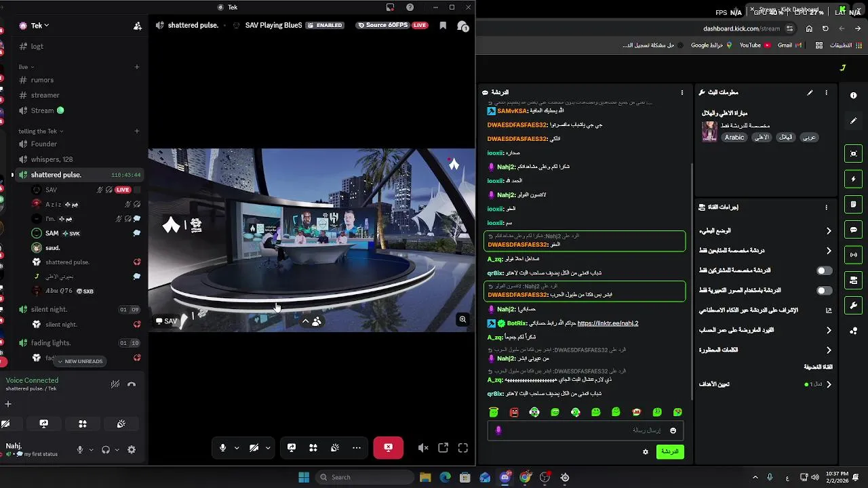This screenshot has height=488, width=868.
Task: Open YouTube bookmark in browser bar
Action: [x=754, y=45]
